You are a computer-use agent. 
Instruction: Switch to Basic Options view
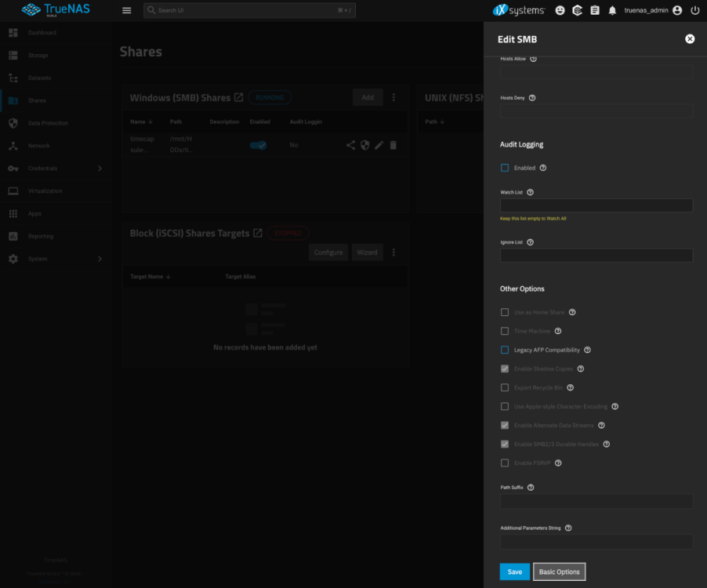[559, 572]
